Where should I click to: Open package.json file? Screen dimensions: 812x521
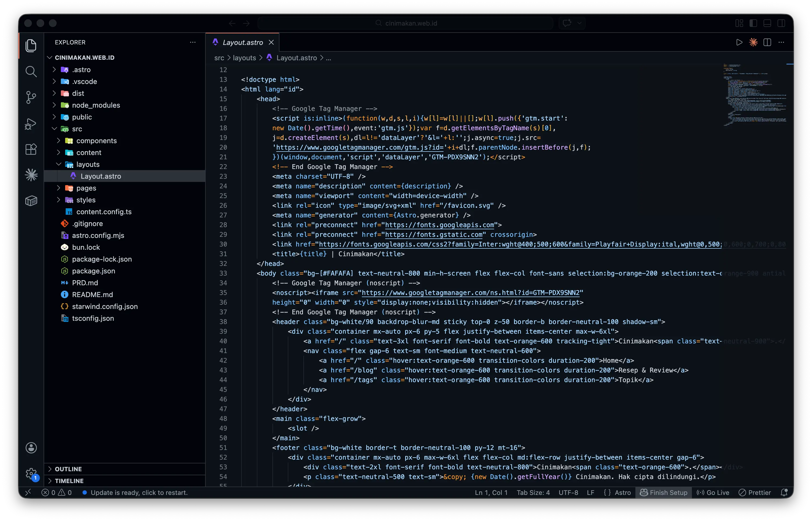[x=125, y=271]
